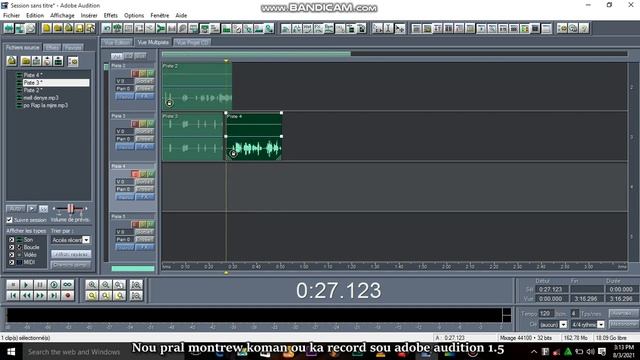
Task: Arm record (red R) on Piste 5
Action: tap(135, 224)
